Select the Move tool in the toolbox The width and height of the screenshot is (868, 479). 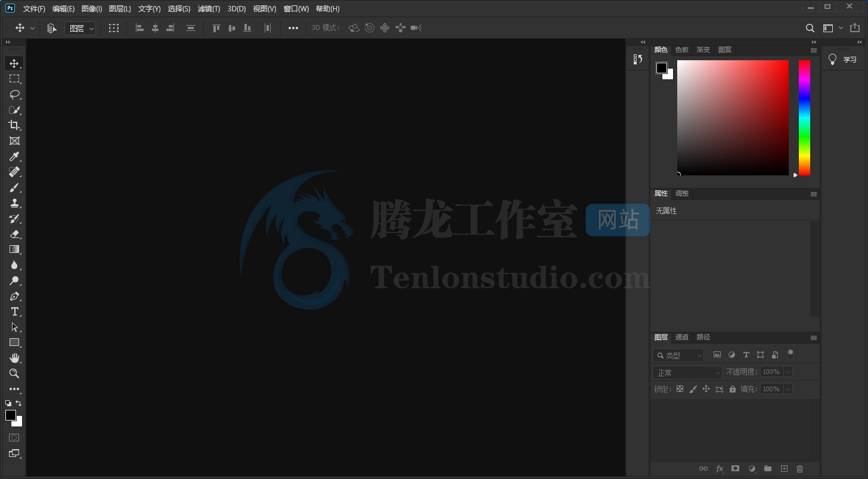[14, 63]
